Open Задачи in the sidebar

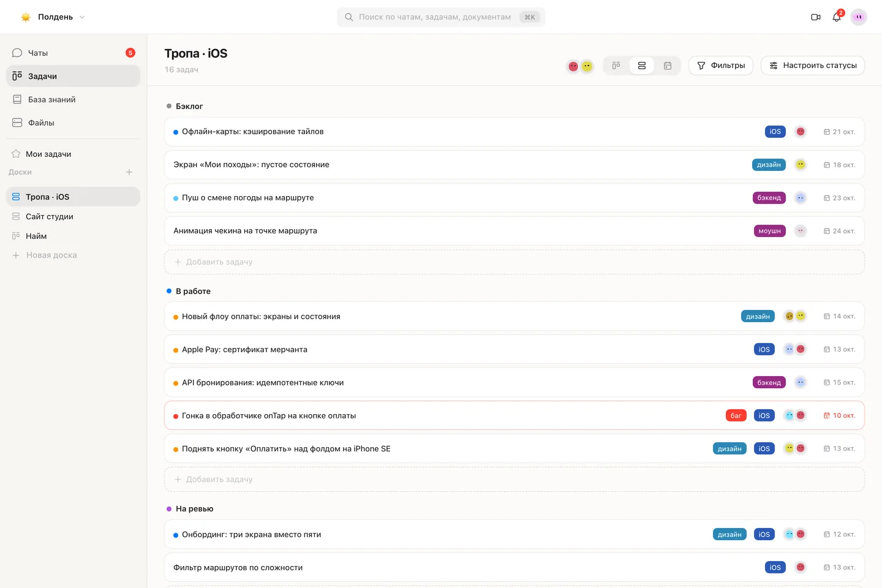[73, 76]
